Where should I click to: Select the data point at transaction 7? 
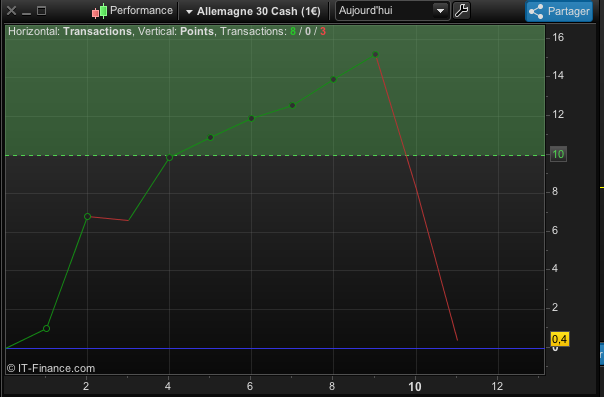point(292,106)
